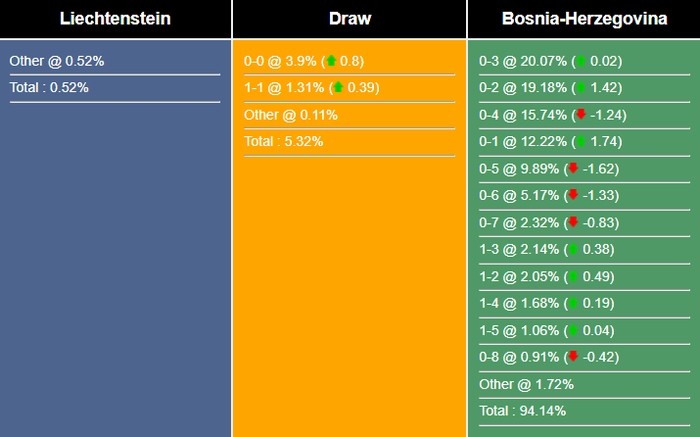
Task: Select the Liechtenstein column header
Action: point(115,19)
